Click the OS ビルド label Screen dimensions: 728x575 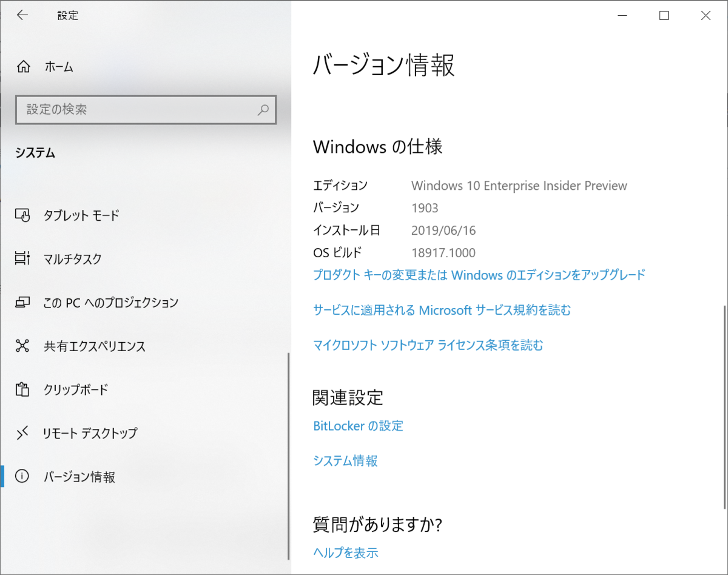point(337,253)
